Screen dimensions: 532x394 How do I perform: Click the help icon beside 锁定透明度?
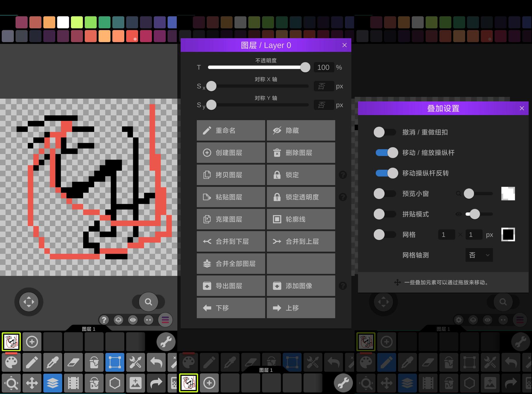[343, 197]
